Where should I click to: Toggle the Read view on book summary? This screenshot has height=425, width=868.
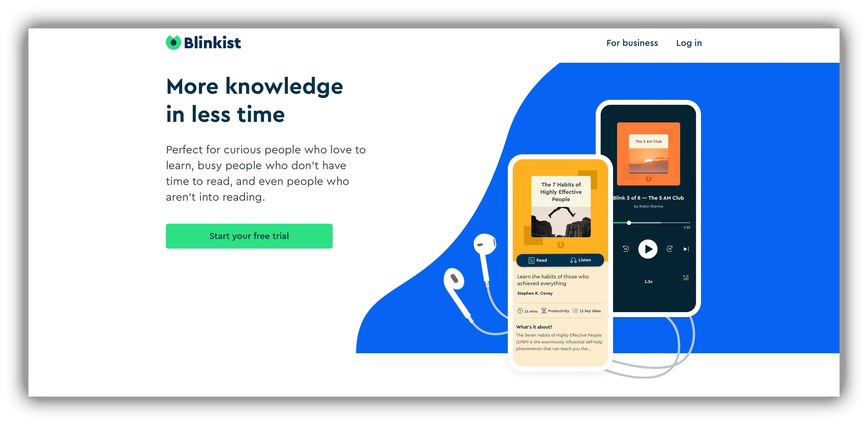(x=535, y=260)
